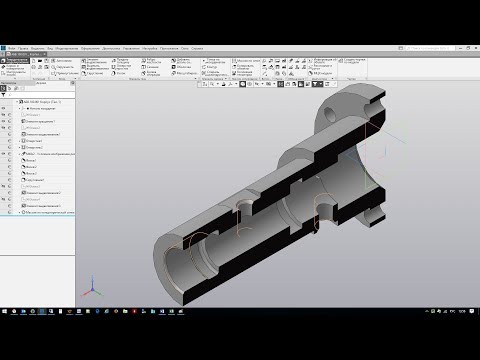Screen dimensions: 480x360
Task: Click Создать чертеж по модели
Action: tap(352, 61)
